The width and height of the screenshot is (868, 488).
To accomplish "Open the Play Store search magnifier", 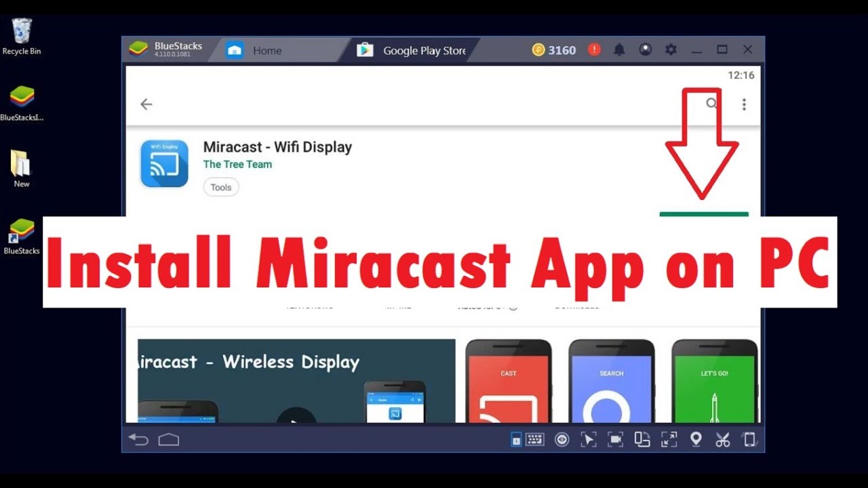I will point(711,104).
